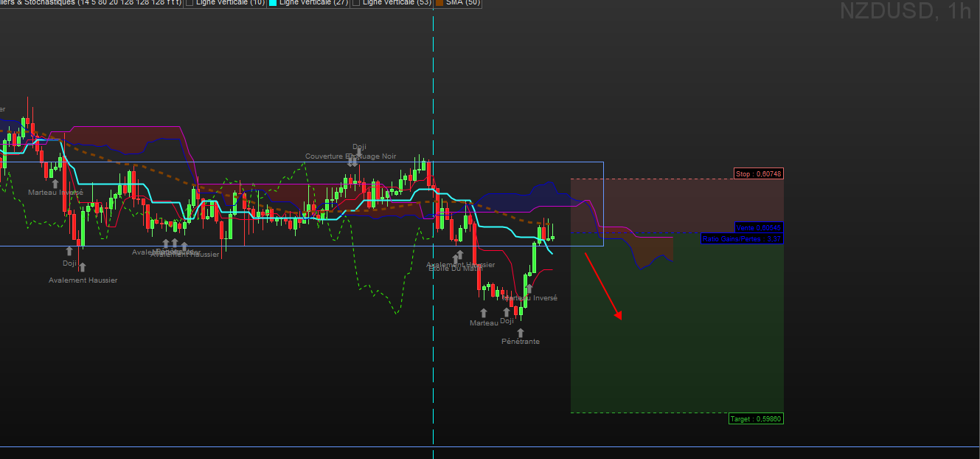The image size is (980, 459).
Task: Click the Stop : 0,60748 price label
Action: (x=758, y=174)
